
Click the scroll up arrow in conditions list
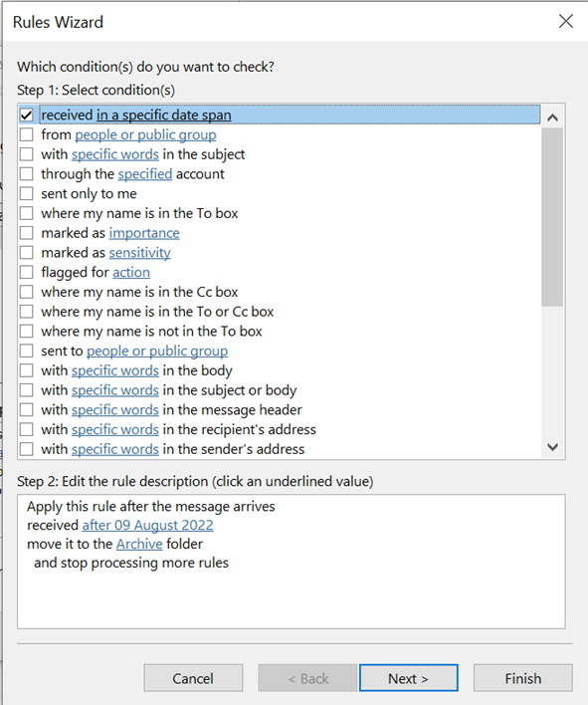552,117
